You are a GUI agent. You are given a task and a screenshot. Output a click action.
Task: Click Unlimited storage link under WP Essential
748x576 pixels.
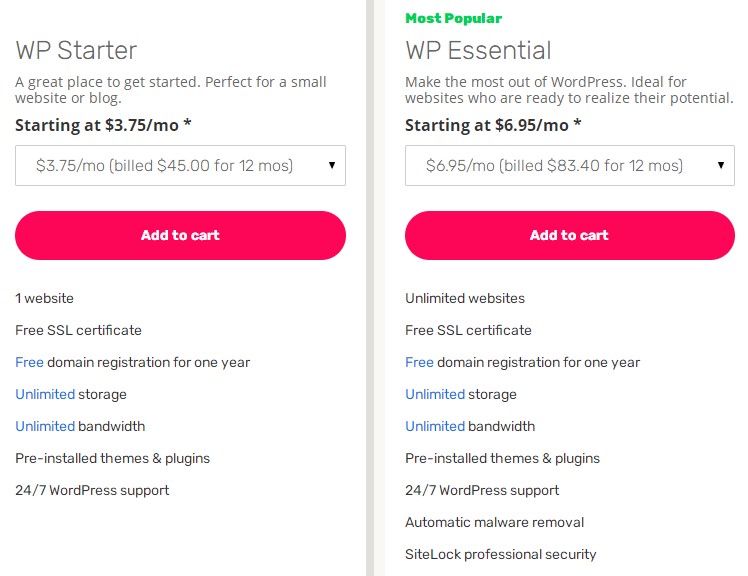pos(435,394)
